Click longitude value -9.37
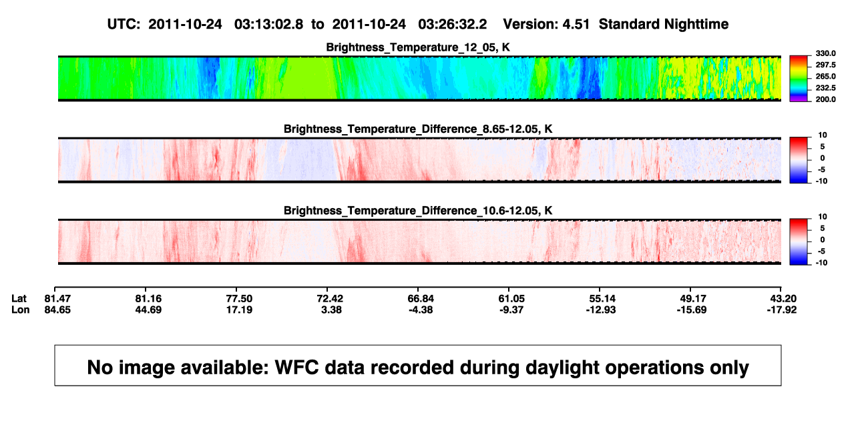868x445 pixels. (x=510, y=310)
